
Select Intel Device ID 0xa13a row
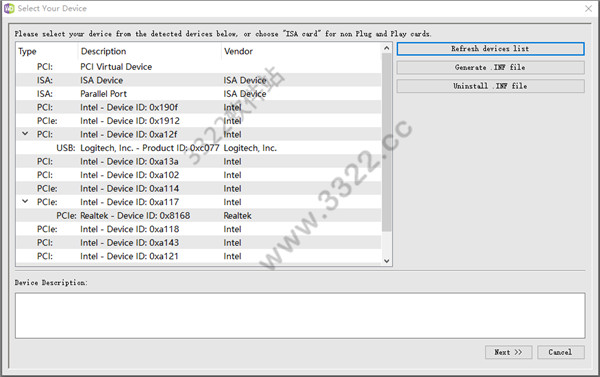point(199,162)
